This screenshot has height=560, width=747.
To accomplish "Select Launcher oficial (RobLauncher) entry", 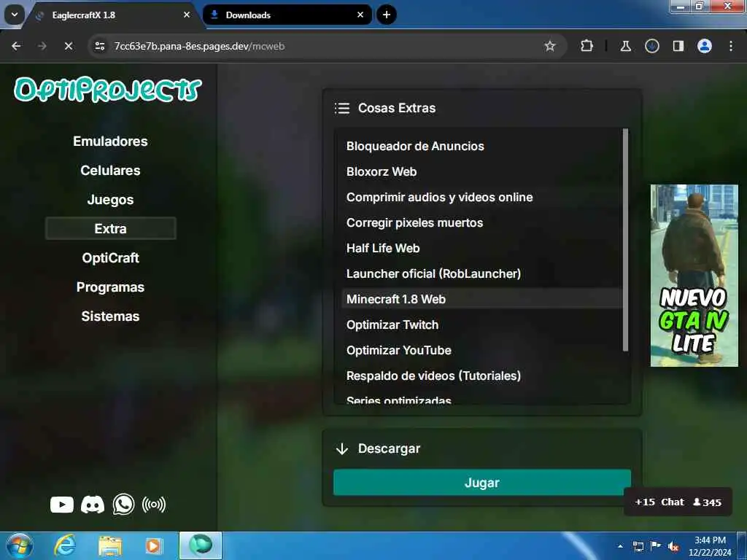I will pos(481,274).
